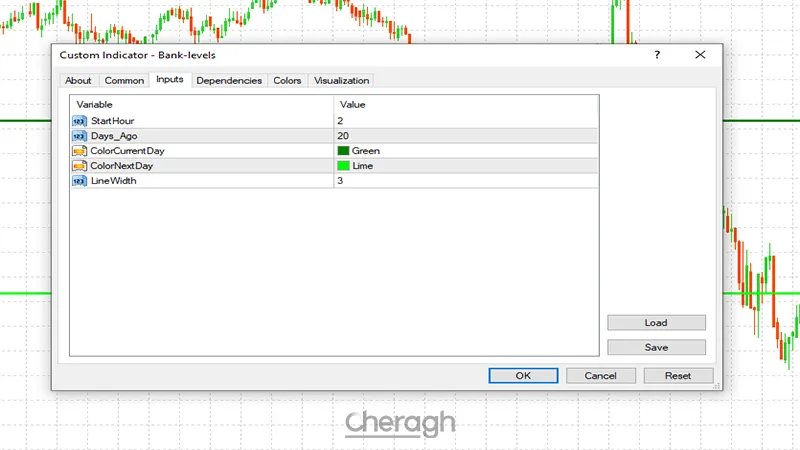Click the Days_Ago integer icon
This screenshot has width=800, height=450.
[x=79, y=135]
